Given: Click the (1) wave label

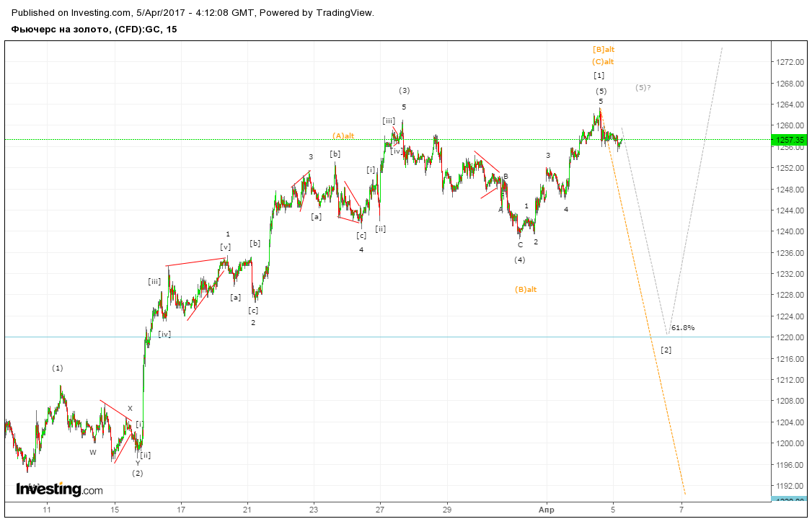Looking at the screenshot, I should pyautogui.click(x=58, y=368).
